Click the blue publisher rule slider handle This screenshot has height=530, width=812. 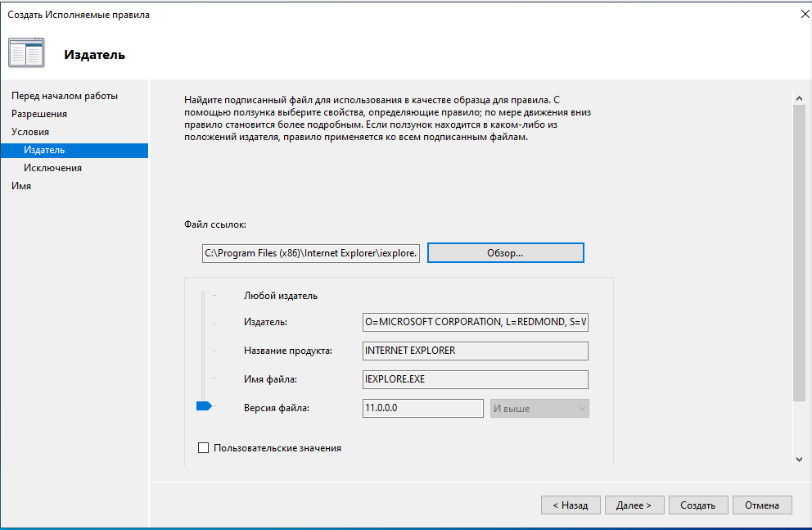pyautogui.click(x=204, y=405)
